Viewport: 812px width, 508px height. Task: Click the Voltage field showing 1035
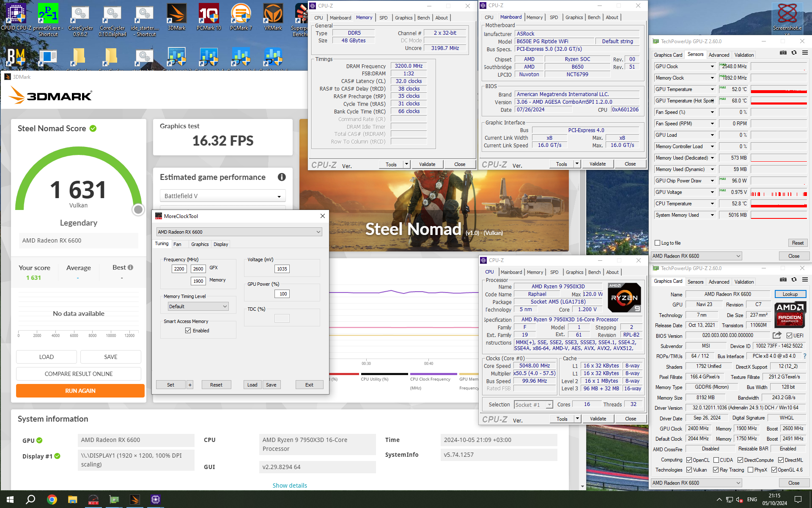tap(282, 269)
